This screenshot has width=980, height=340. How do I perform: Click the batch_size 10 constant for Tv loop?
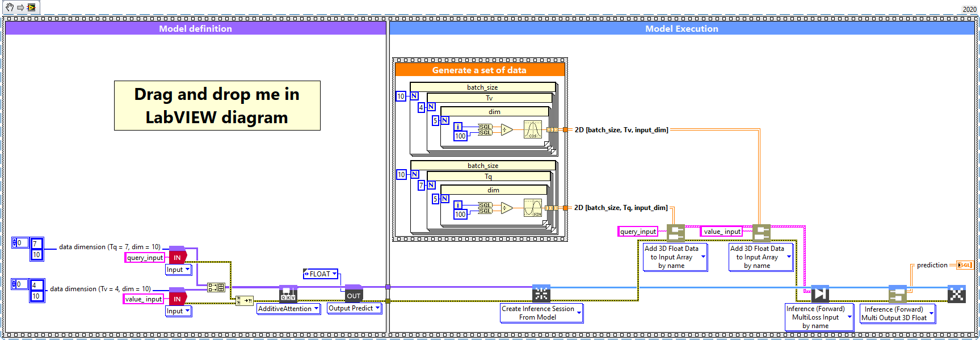(401, 96)
